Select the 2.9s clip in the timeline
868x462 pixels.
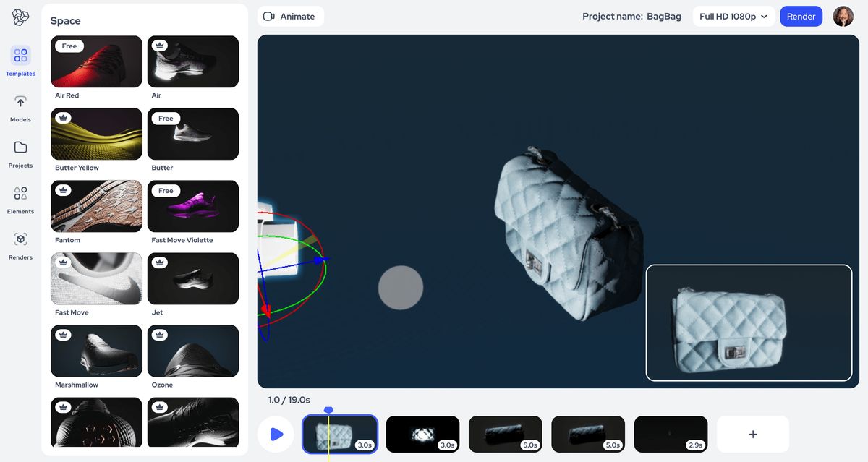[x=671, y=433]
